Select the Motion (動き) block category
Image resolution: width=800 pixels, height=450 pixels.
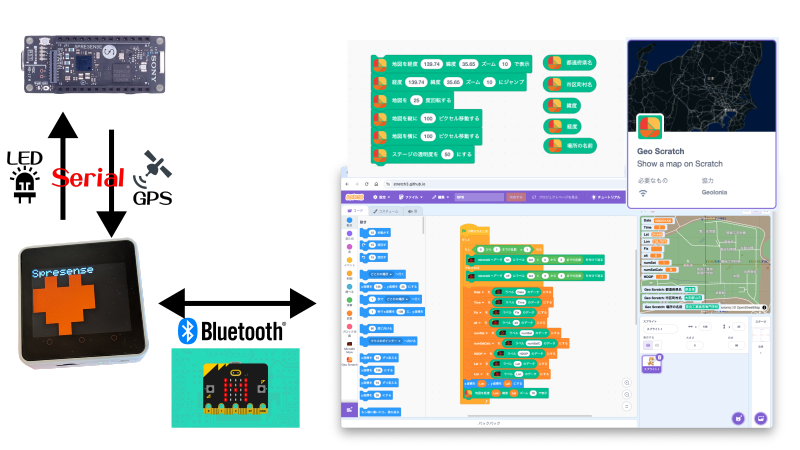coord(349,222)
